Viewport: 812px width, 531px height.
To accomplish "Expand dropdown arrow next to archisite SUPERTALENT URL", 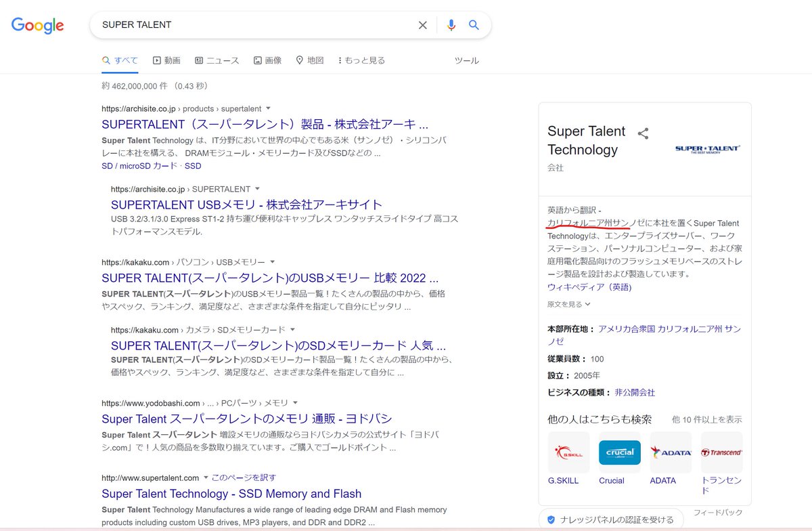I will 257,189.
